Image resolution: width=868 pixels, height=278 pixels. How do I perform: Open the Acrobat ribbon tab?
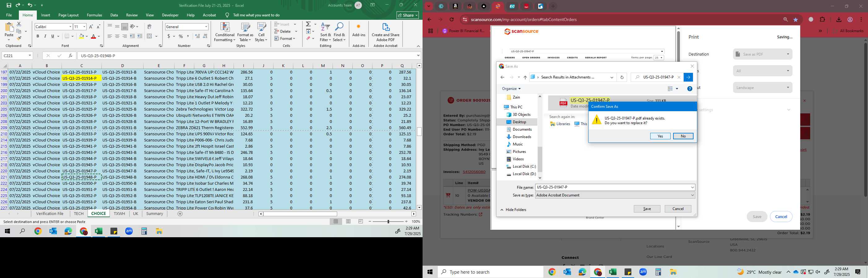[x=209, y=15]
